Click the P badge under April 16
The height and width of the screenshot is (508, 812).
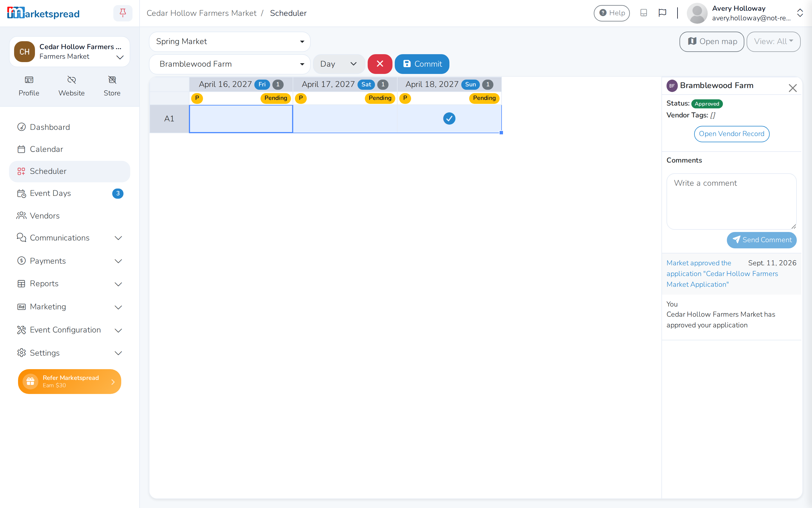pos(197,98)
